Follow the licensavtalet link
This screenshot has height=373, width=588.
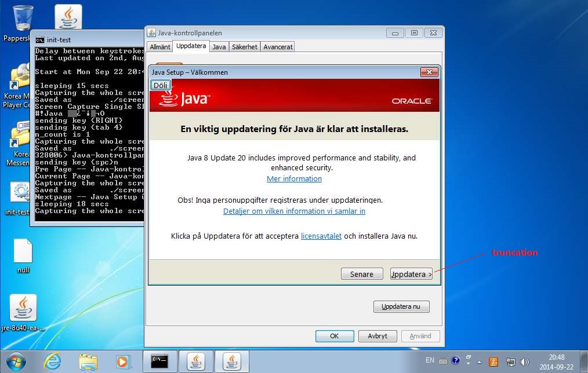click(321, 236)
